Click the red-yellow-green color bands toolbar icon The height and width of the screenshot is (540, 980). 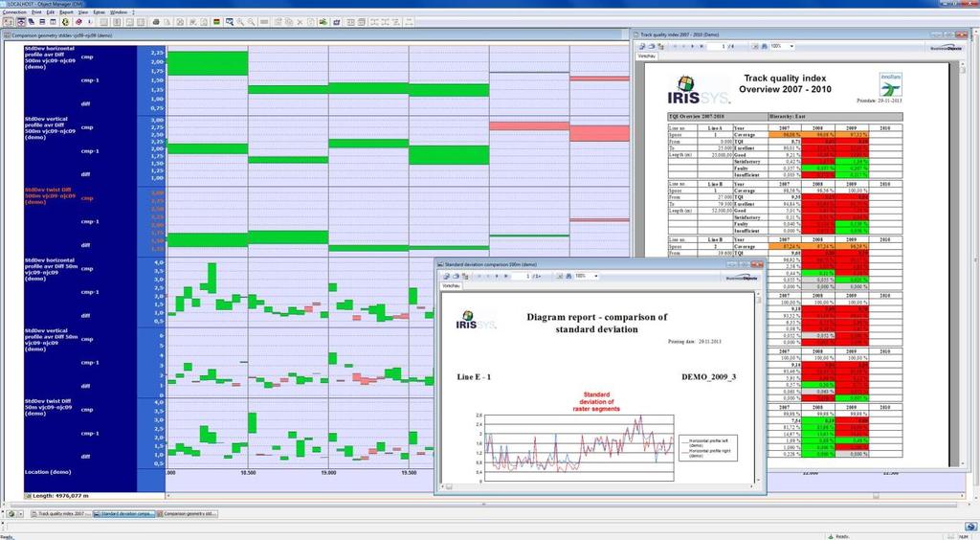[216, 22]
